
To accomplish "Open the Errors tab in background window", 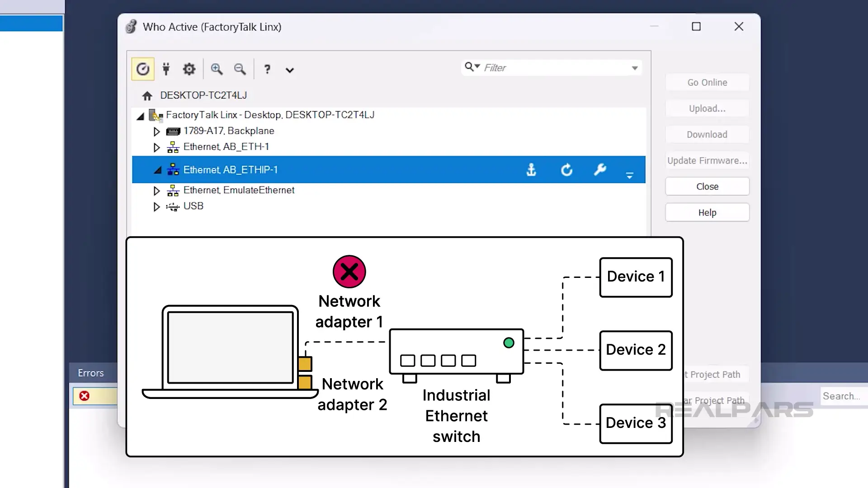I will pos(91,373).
